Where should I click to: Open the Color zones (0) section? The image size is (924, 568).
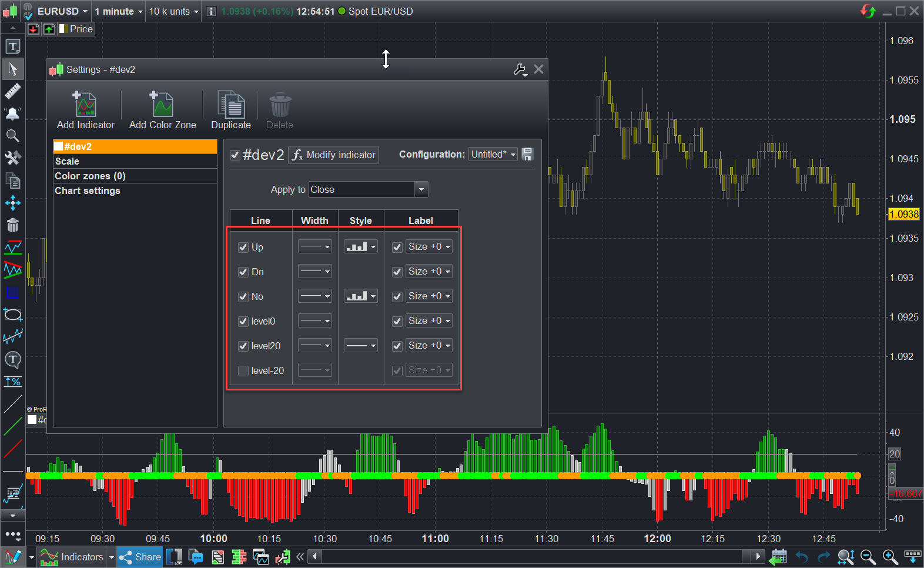90,176
